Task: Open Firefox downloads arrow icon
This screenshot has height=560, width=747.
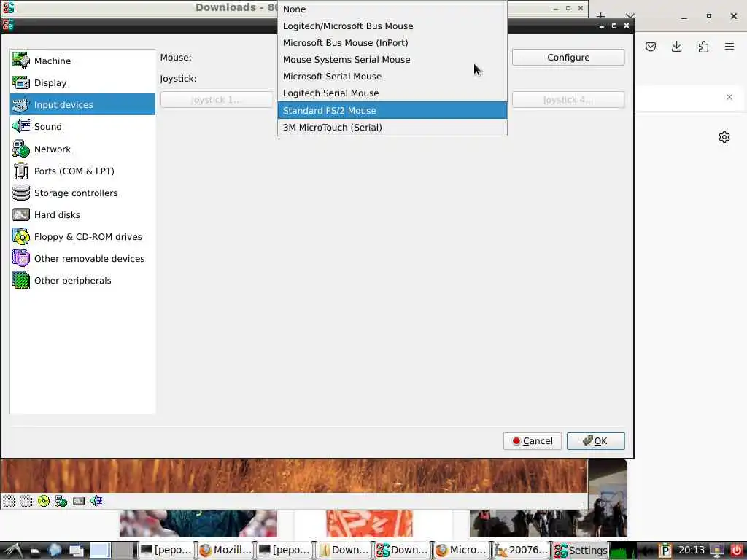Action: click(x=676, y=47)
